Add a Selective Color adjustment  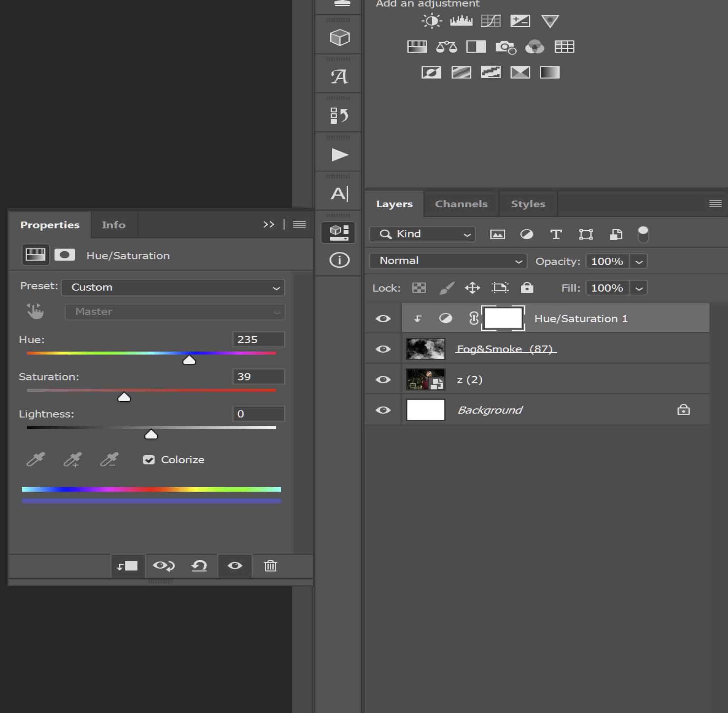520,72
